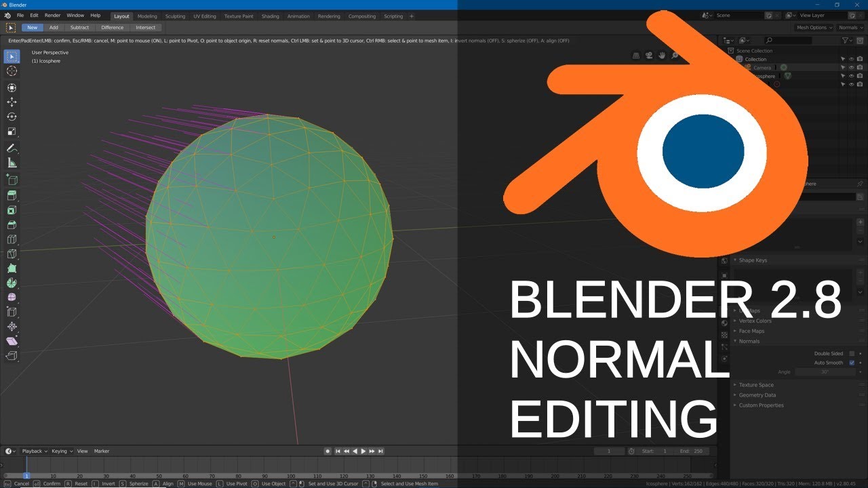The height and width of the screenshot is (488, 868).
Task: Switch to the UV Editing workspace tab
Action: pyautogui.click(x=205, y=16)
